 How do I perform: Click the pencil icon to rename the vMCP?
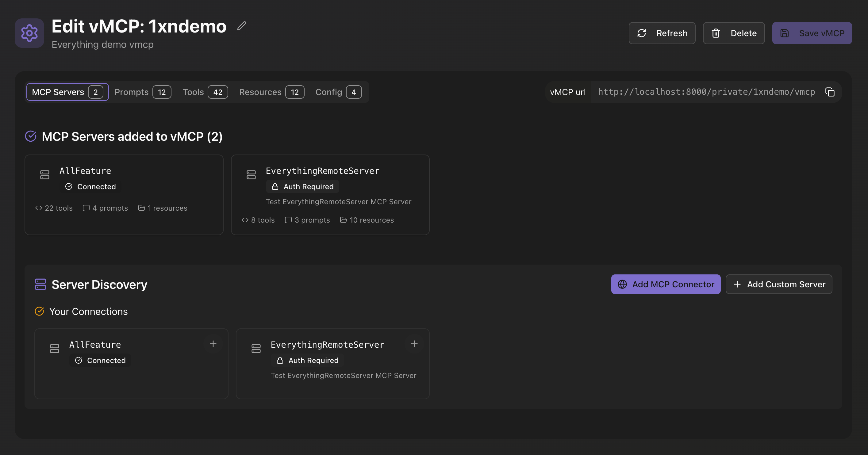coord(241,26)
